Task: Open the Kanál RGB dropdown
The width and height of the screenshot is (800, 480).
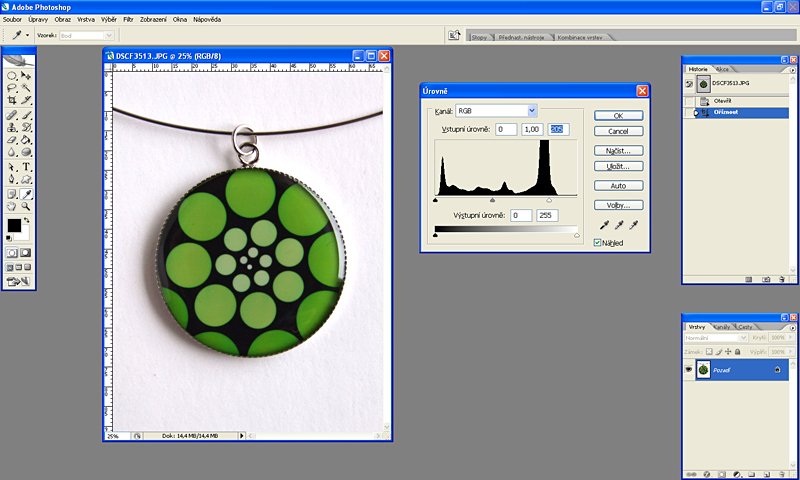Action: click(532, 110)
